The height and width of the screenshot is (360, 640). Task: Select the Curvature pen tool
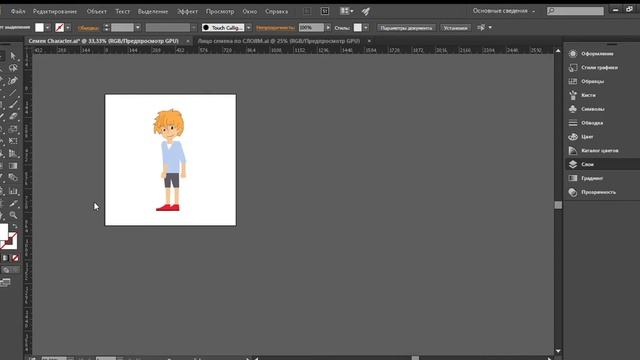click(x=13, y=80)
